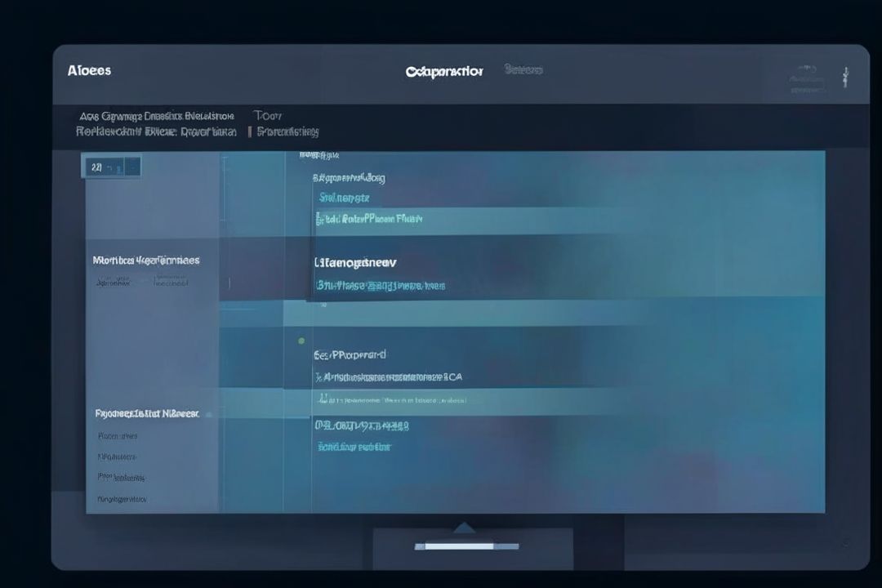Expand the "Mforihoes" sidebar section heading
The width and height of the screenshot is (882, 588).
tap(146, 261)
